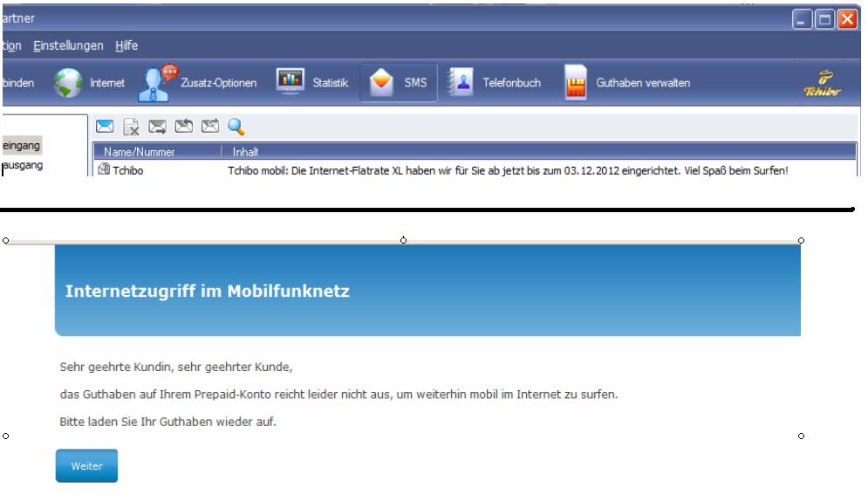
Task: Click the send message envelope icon
Action: pos(157,127)
